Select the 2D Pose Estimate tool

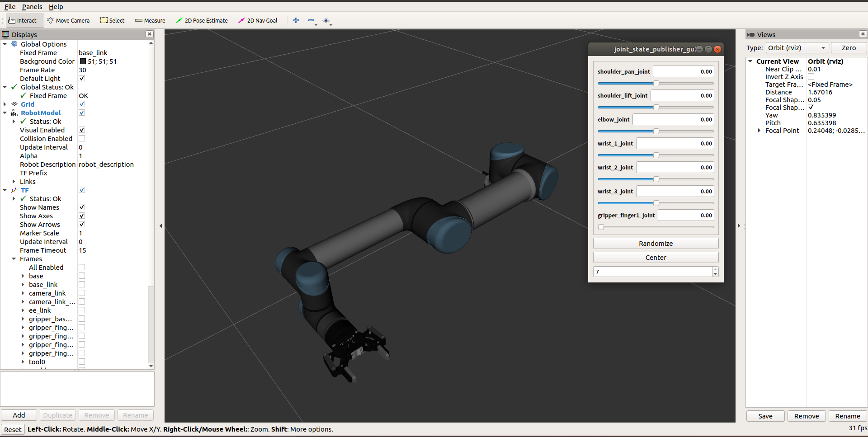pyautogui.click(x=202, y=20)
